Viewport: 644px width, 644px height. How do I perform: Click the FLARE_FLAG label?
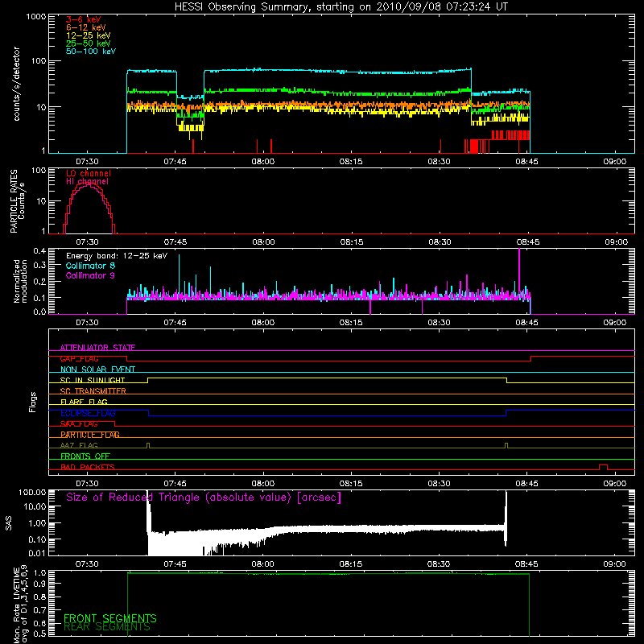(x=84, y=402)
